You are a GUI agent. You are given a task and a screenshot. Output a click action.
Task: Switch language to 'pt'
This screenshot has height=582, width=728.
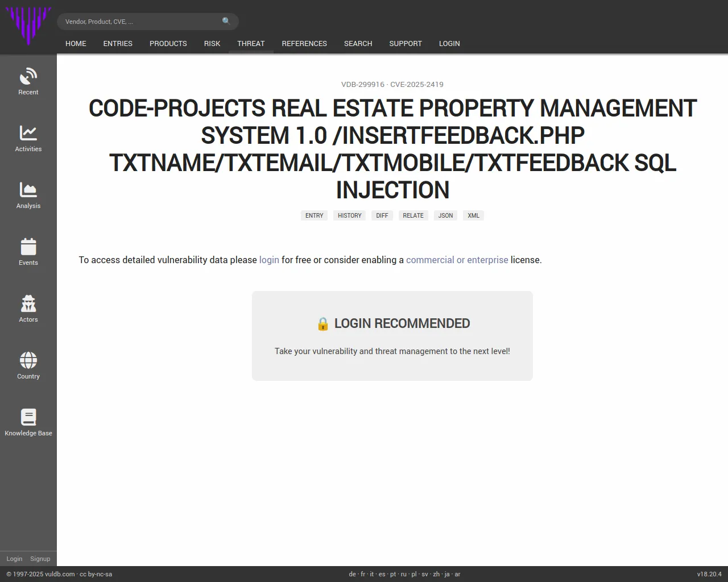click(x=393, y=574)
